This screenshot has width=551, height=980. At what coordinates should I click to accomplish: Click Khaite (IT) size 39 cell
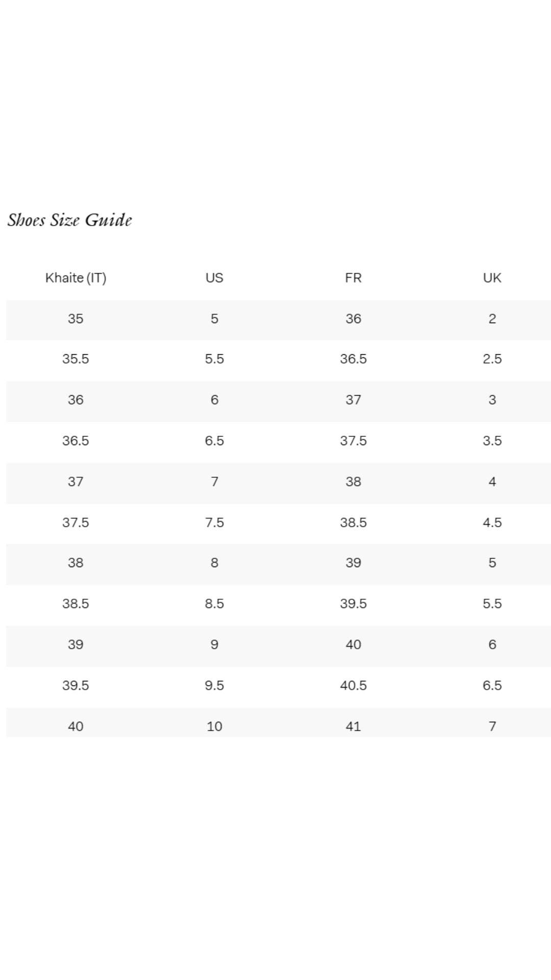76,644
